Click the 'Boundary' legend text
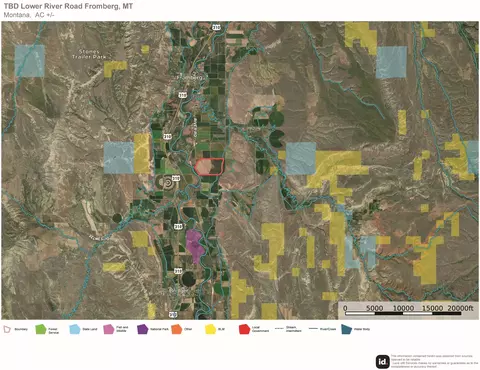Screen dimensions: 480x370 click(21, 329)
